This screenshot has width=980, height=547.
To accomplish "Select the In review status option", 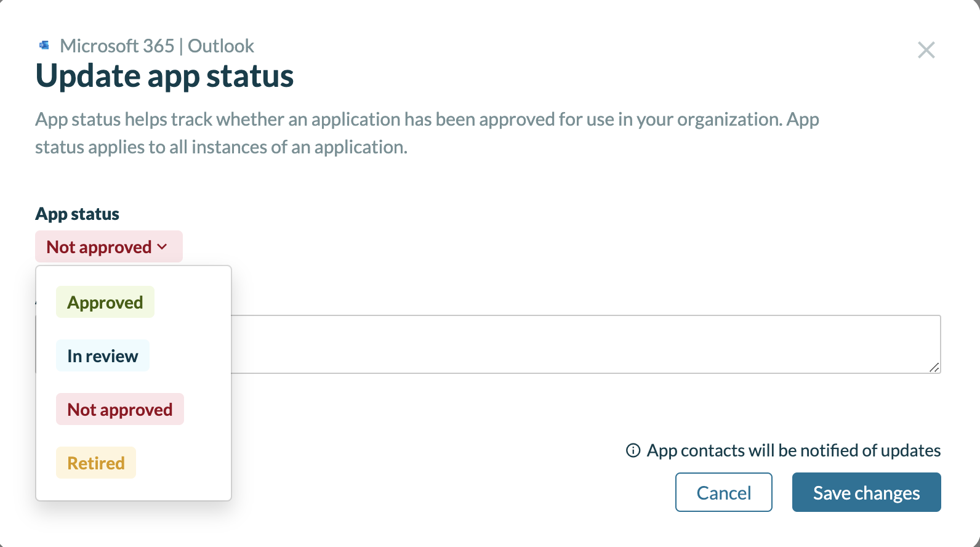I will click(x=103, y=355).
